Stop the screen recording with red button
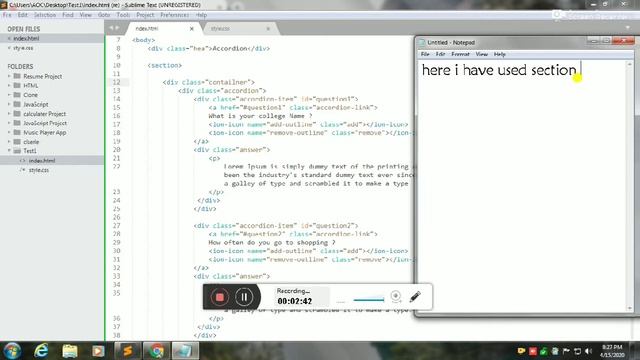 219,297
